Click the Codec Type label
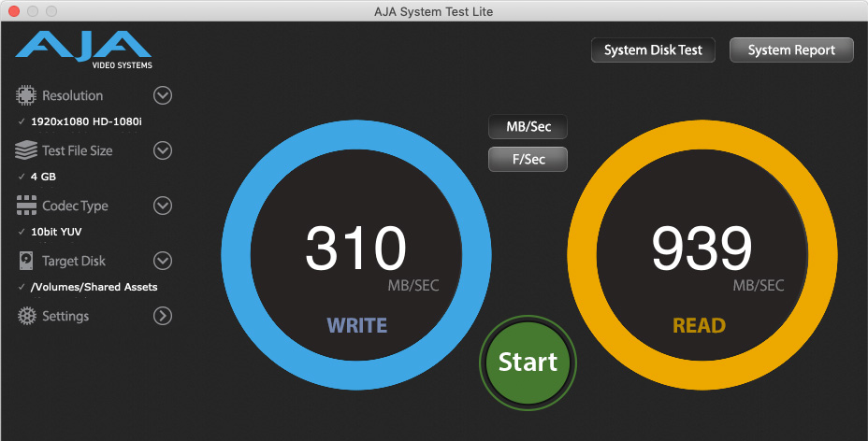Viewport: 868px width, 441px height. click(x=75, y=206)
